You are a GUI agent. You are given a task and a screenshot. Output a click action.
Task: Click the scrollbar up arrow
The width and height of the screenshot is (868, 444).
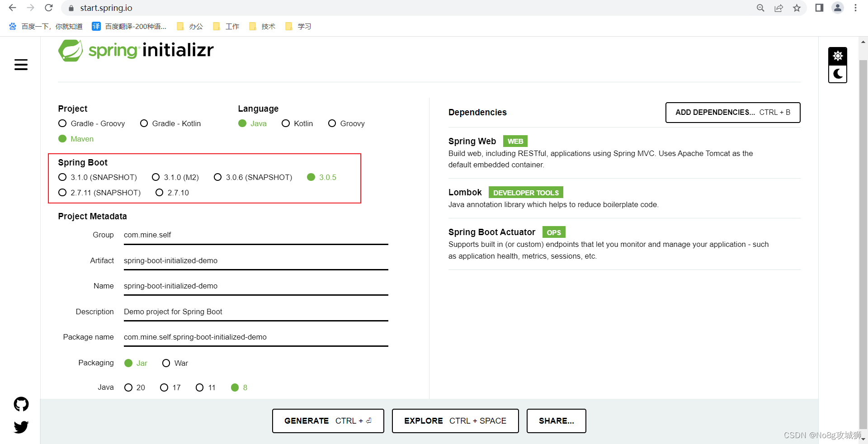point(863,42)
